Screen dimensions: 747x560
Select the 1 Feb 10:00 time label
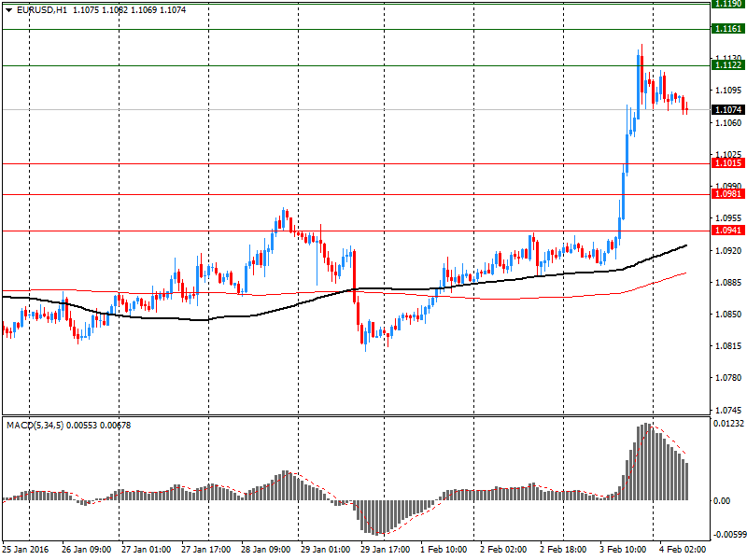(x=444, y=550)
